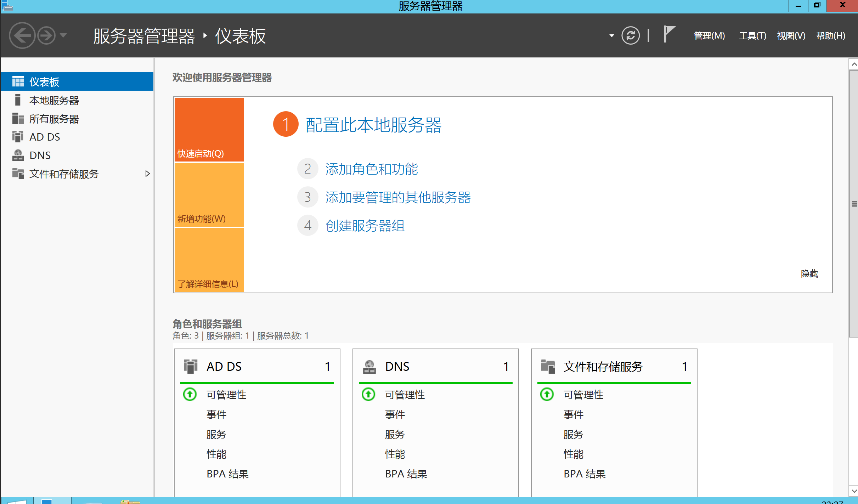Open the AD DS role tile title

(x=224, y=366)
